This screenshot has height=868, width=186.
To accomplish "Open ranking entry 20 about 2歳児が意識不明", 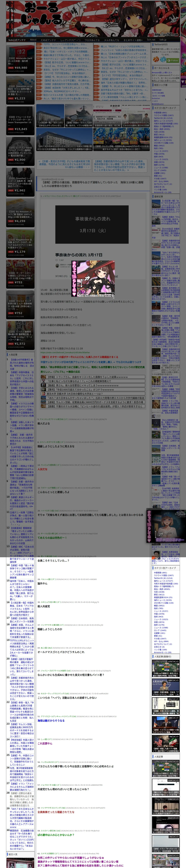I will (22, 666).
